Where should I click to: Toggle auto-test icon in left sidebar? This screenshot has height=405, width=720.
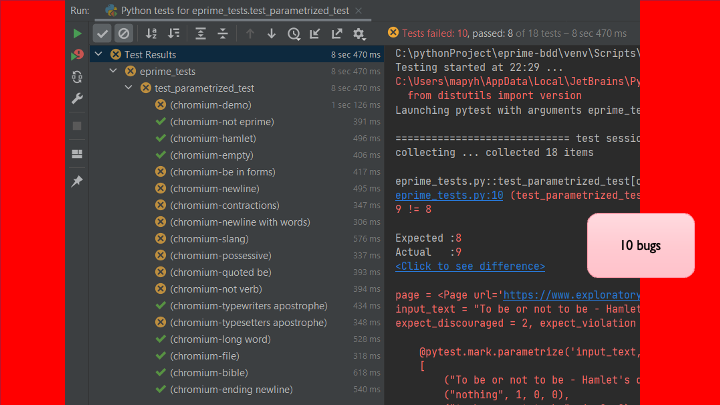[x=77, y=77]
